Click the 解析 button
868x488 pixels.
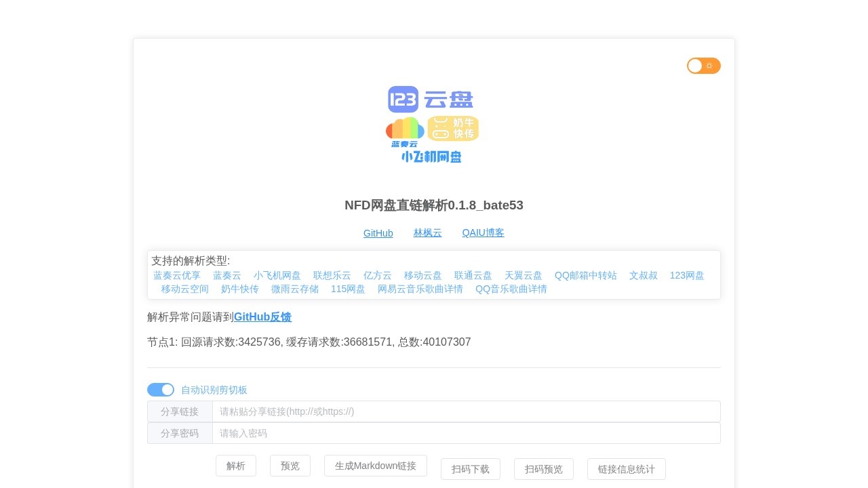click(x=236, y=466)
